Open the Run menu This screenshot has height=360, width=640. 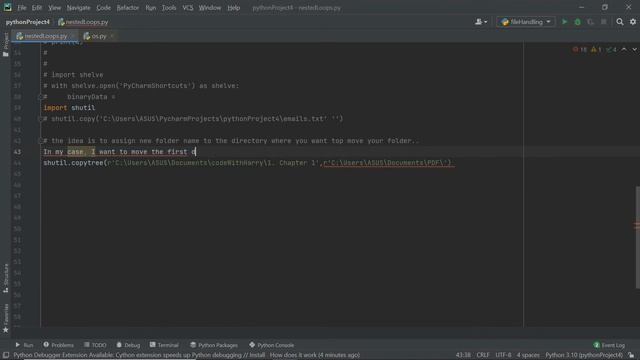click(x=151, y=8)
